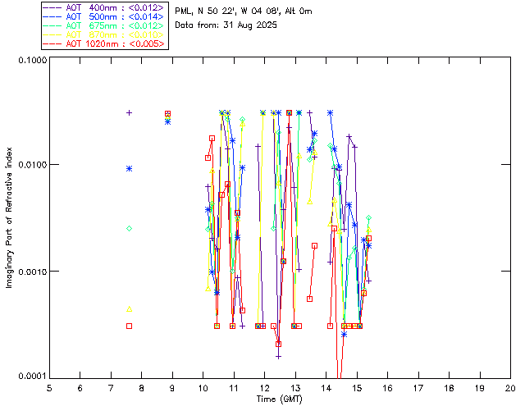525x420 pixels.
Task: Click the red square marker near 7.6 hours
Action: click(x=130, y=326)
